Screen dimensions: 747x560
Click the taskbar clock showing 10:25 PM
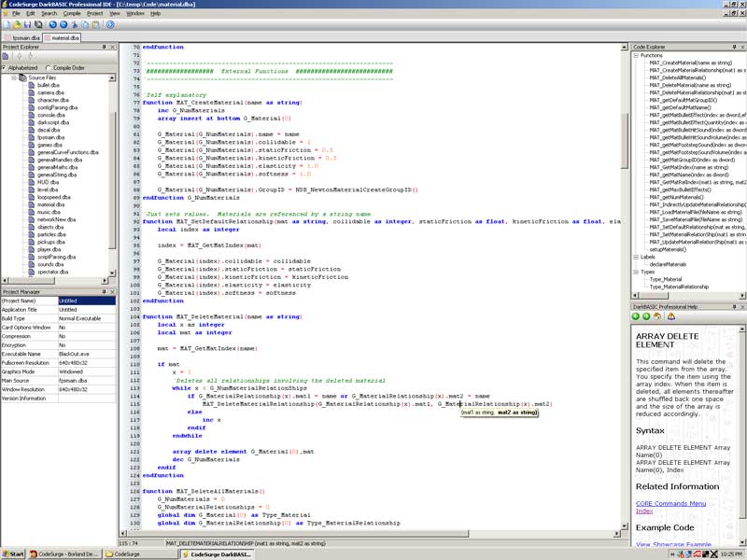click(731, 554)
